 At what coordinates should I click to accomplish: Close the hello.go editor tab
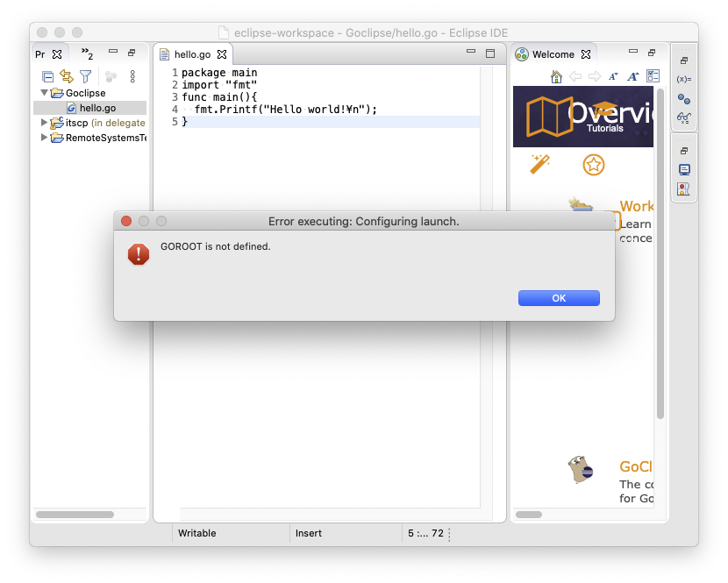pyautogui.click(x=222, y=54)
